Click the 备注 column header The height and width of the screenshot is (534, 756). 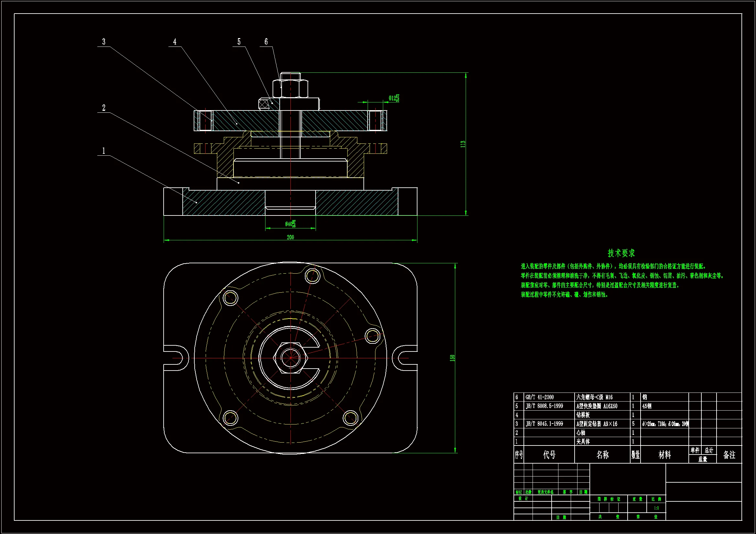tap(729, 455)
